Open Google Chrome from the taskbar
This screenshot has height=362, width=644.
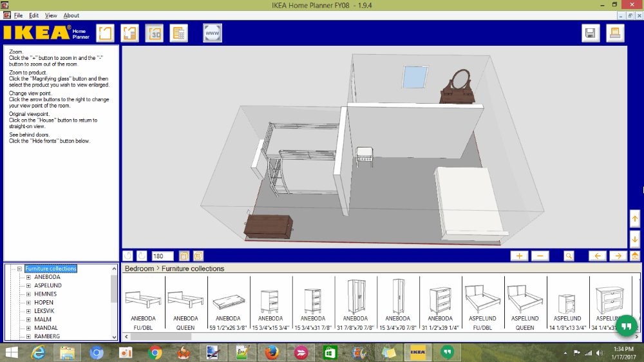tap(155, 352)
